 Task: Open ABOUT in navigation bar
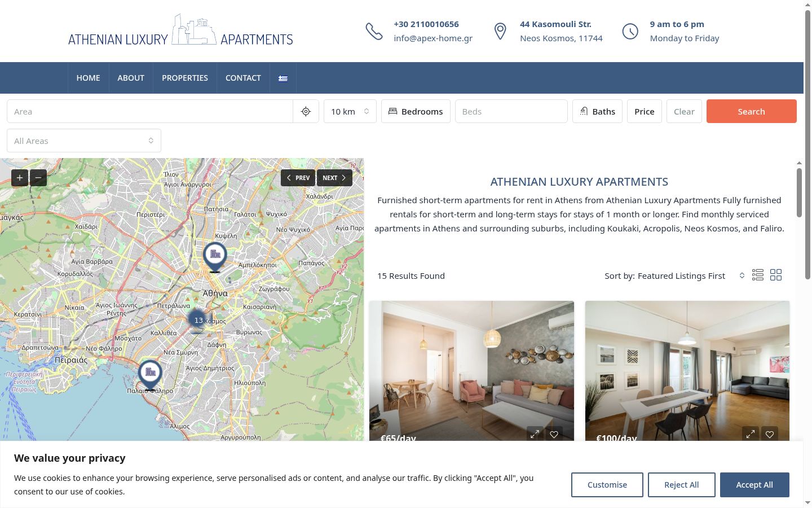pyautogui.click(x=131, y=78)
